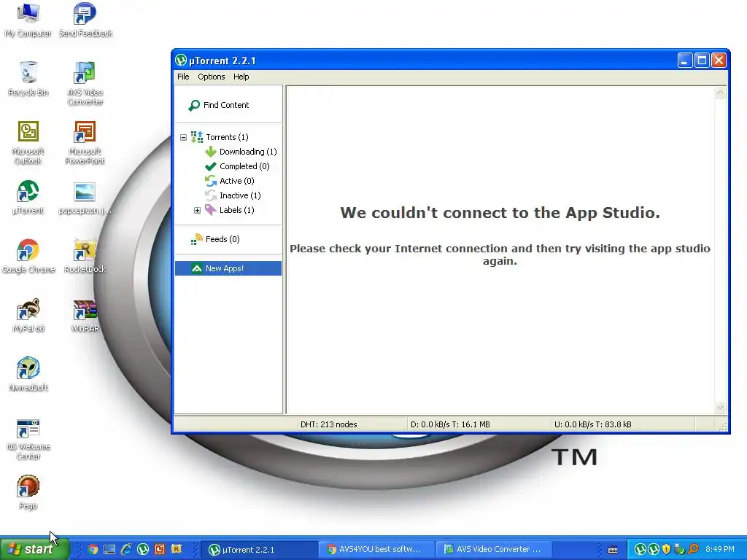Launch RocketDock from the quick launch bar
The width and height of the screenshot is (747, 560).
(177, 550)
